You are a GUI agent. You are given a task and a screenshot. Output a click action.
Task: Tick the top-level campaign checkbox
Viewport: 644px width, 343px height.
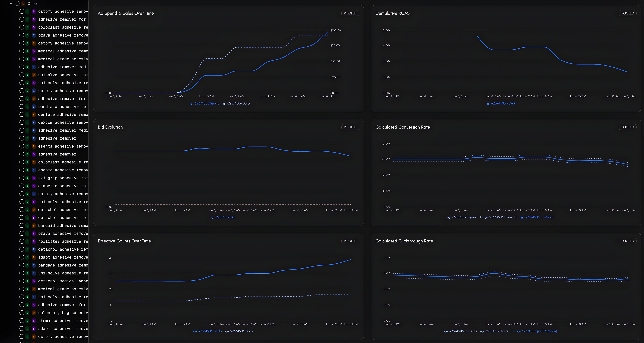pyautogui.click(x=17, y=4)
